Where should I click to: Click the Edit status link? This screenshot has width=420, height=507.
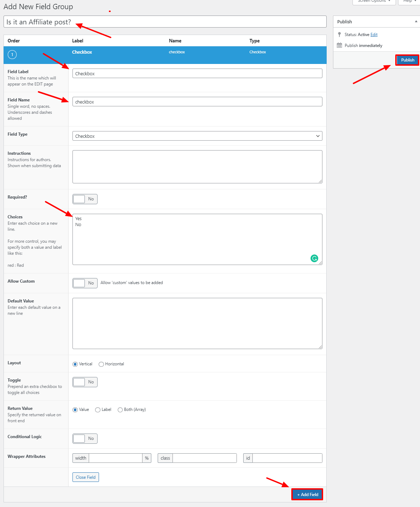point(374,35)
